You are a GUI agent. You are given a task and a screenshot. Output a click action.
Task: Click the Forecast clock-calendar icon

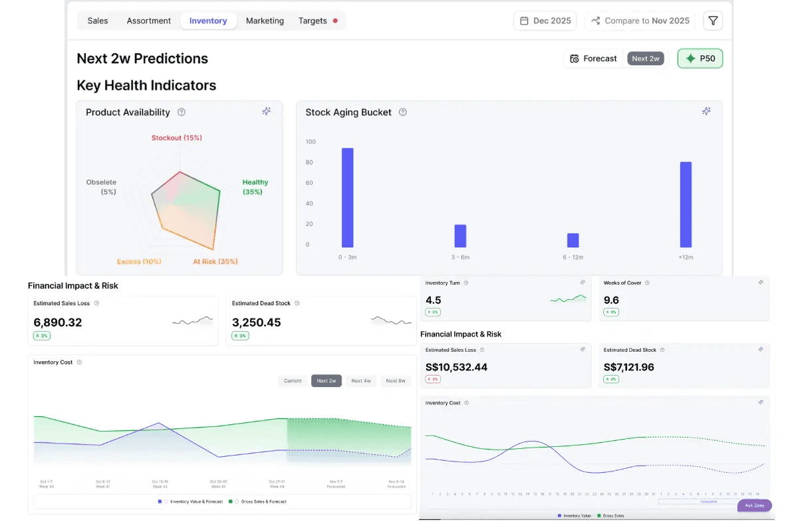click(x=574, y=59)
